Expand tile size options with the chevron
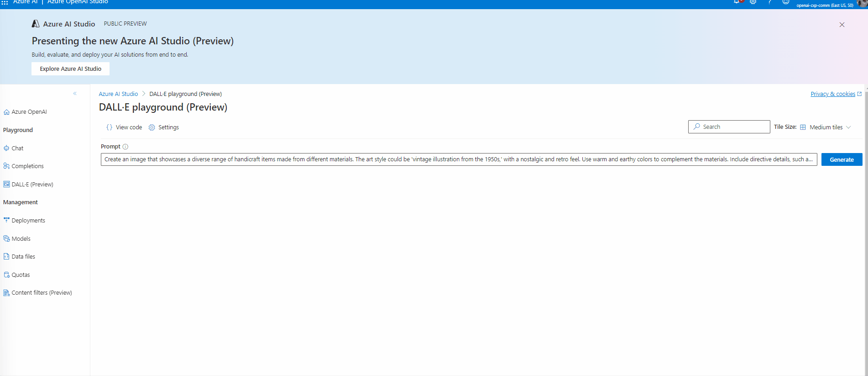This screenshot has width=868, height=376. coord(848,127)
